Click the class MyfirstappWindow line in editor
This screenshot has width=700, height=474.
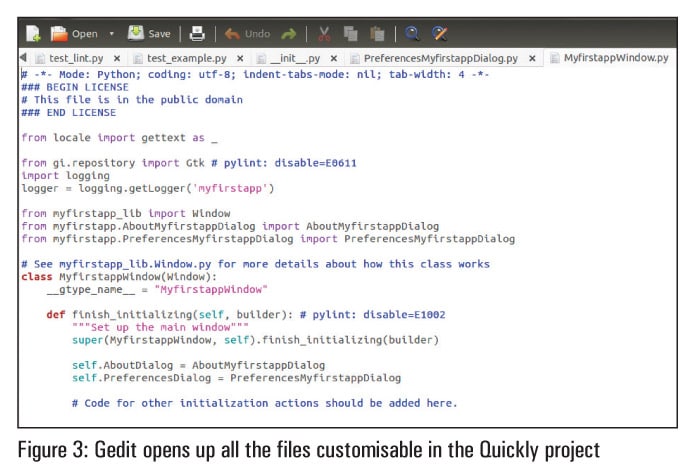point(120,276)
